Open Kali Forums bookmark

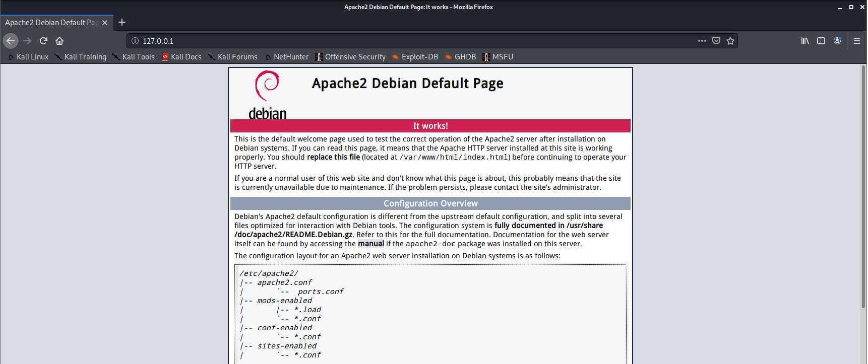point(232,57)
